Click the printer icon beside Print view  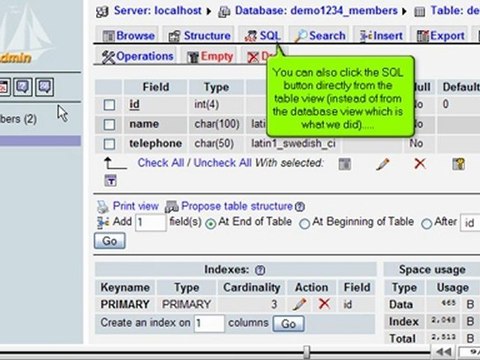coord(103,207)
